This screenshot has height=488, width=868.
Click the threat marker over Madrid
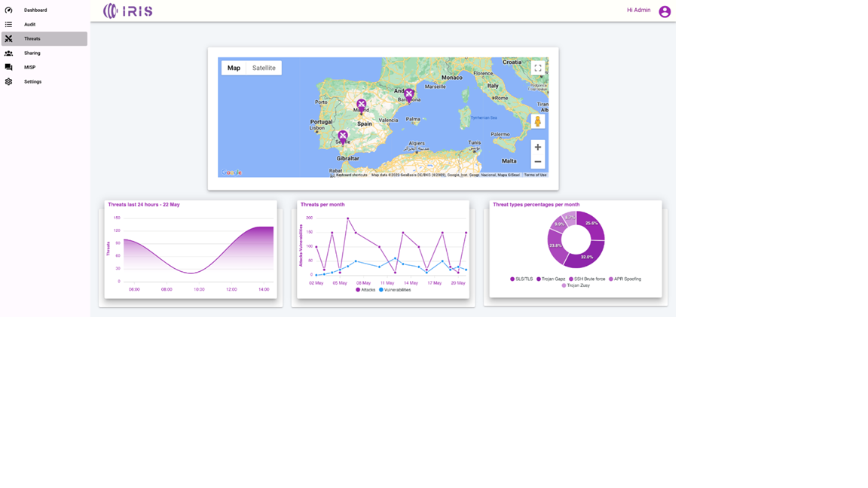[361, 105]
